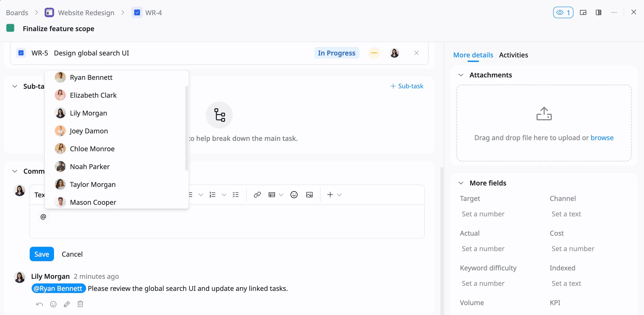Insert a numbered list
This screenshot has height=315, width=644.
212,195
